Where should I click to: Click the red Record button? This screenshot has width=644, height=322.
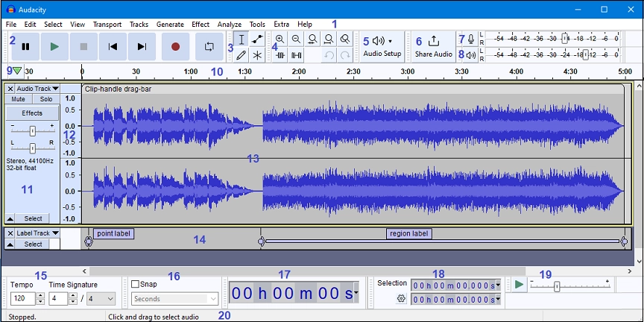click(175, 47)
